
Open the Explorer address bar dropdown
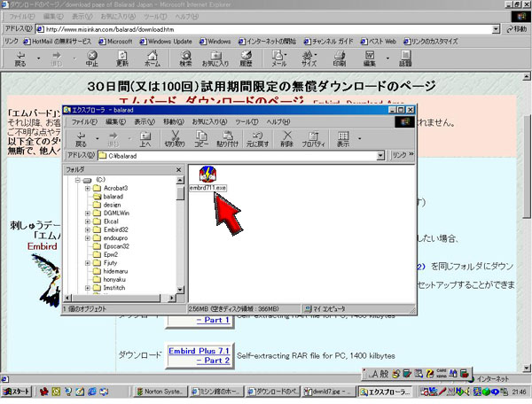[382, 155]
